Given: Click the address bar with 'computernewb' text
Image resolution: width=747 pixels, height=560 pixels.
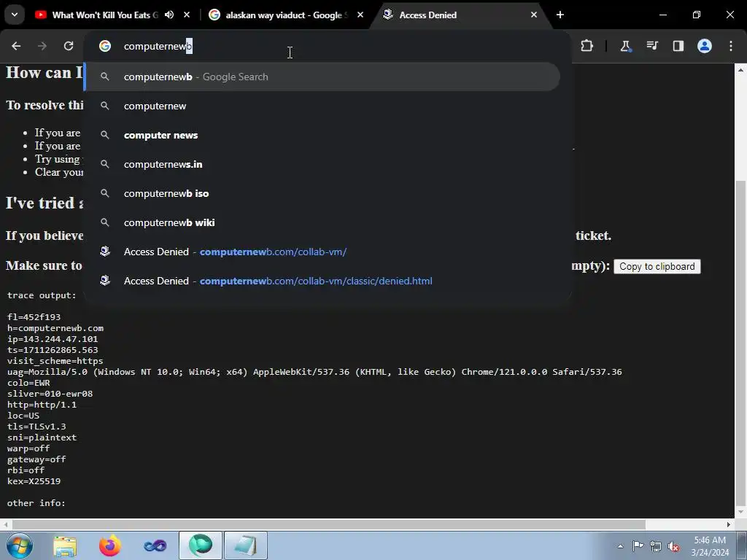Looking at the screenshot, I should tap(329, 46).
